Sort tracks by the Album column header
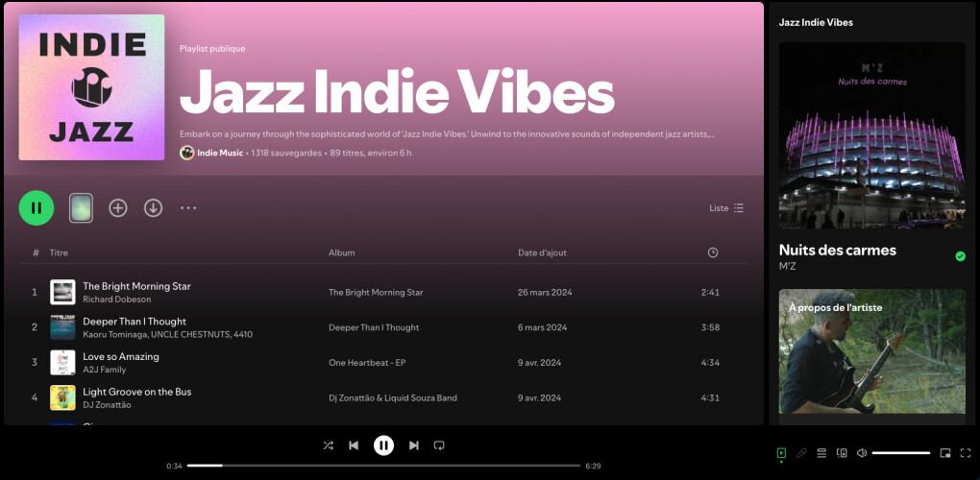The width and height of the screenshot is (980, 480). coord(342,252)
